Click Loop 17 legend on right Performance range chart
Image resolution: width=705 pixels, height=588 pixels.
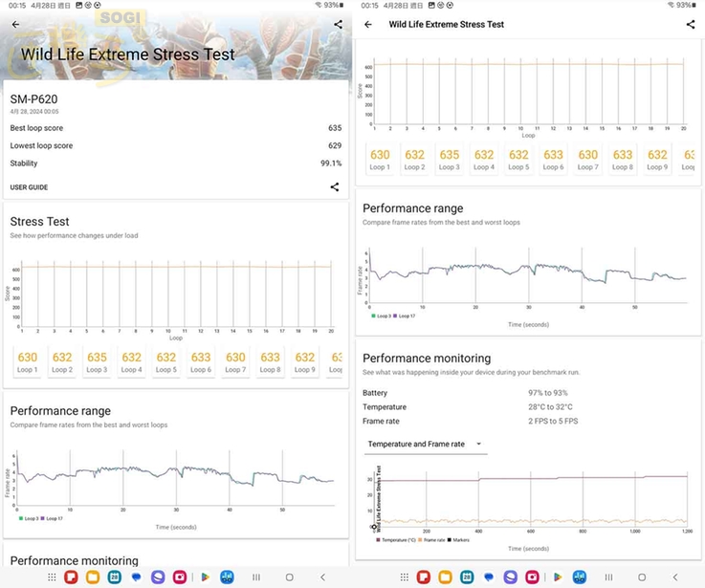click(405, 316)
